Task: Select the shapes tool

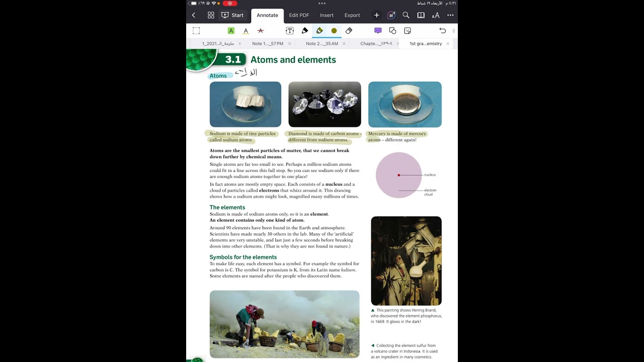Action: [x=392, y=31]
